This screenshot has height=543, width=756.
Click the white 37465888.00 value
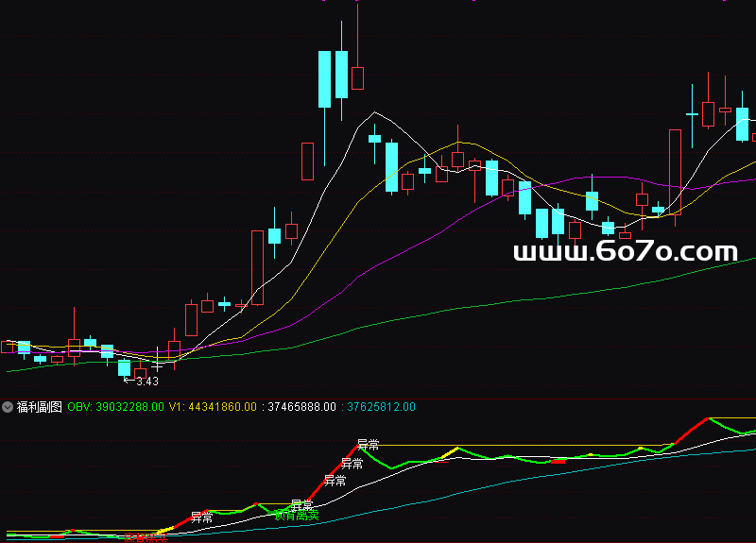click(x=301, y=407)
